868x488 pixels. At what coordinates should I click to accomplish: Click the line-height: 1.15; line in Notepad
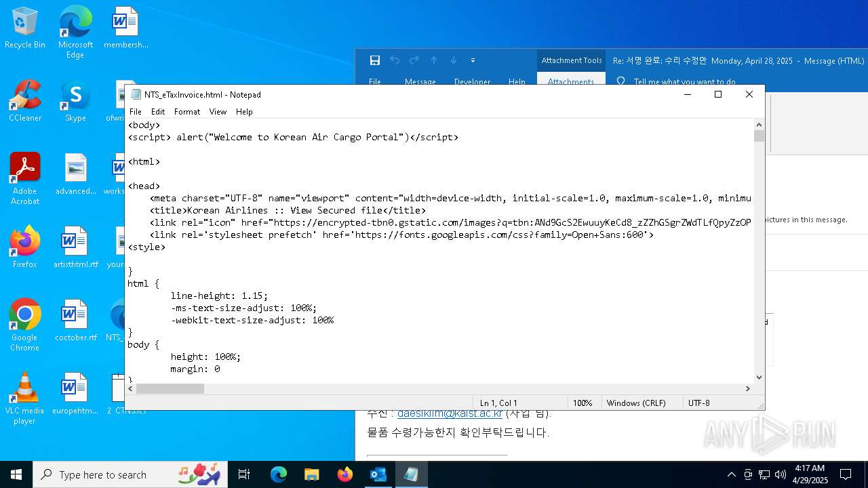point(219,296)
